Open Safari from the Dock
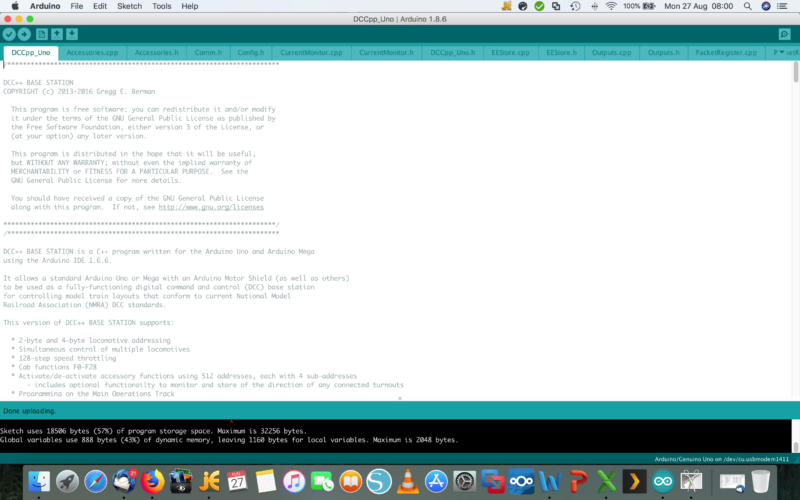This screenshot has height=500, width=800. pos(95,481)
